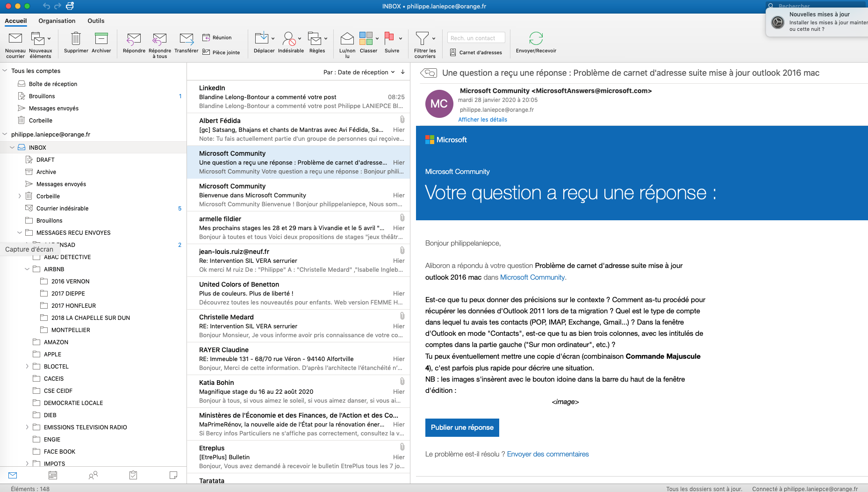Open the Déplacer dropdown arrow
Image resolution: width=868 pixels, height=492 pixels.
[x=273, y=38]
